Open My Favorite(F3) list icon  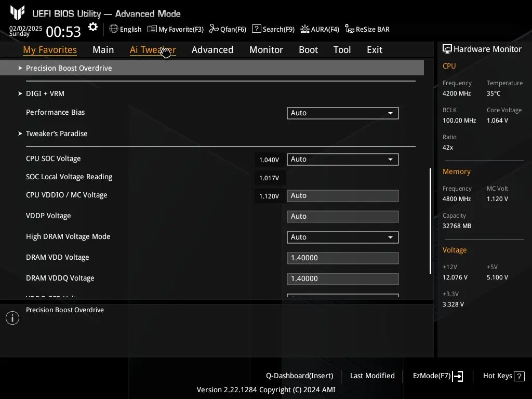[152, 29]
